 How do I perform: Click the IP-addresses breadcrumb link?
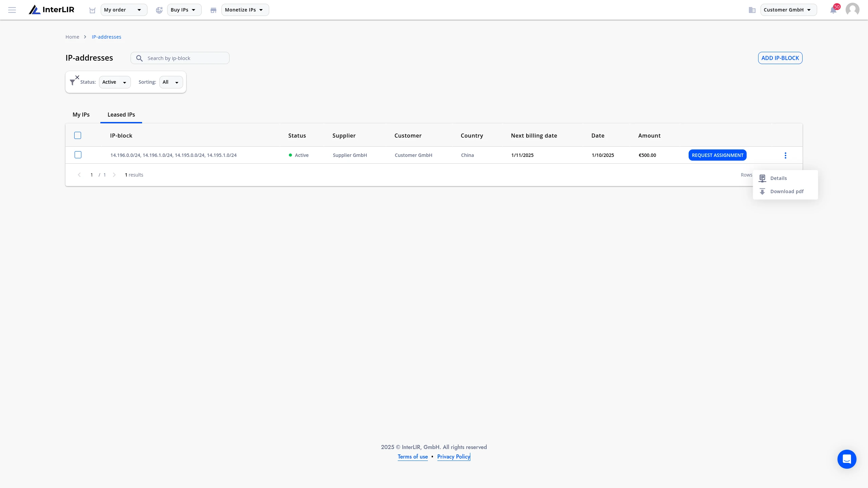pyautogui.click(x=106, y=37)
